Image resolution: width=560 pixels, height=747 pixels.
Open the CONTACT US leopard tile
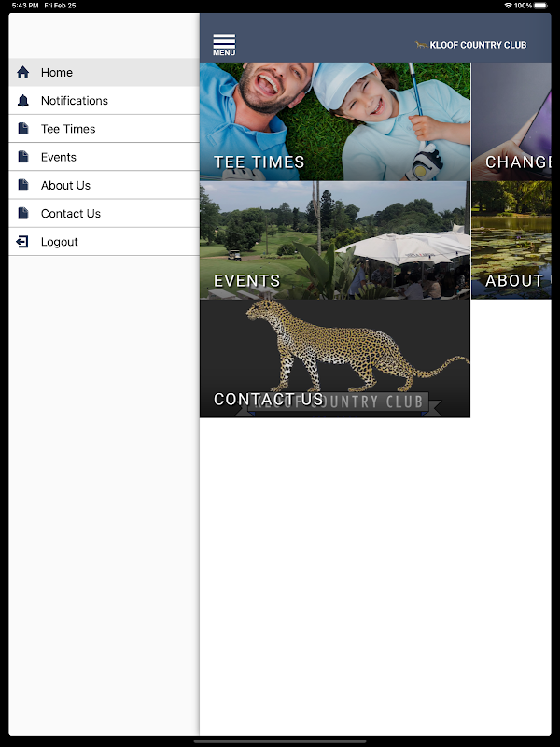click(x=335, y=359)
